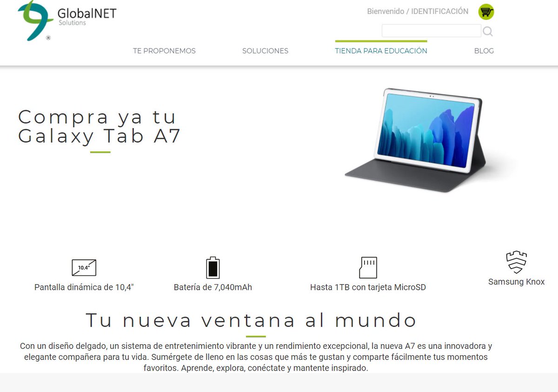Click the Bienvenido / IDENTIFICACIÓN link

click(418, 11)
